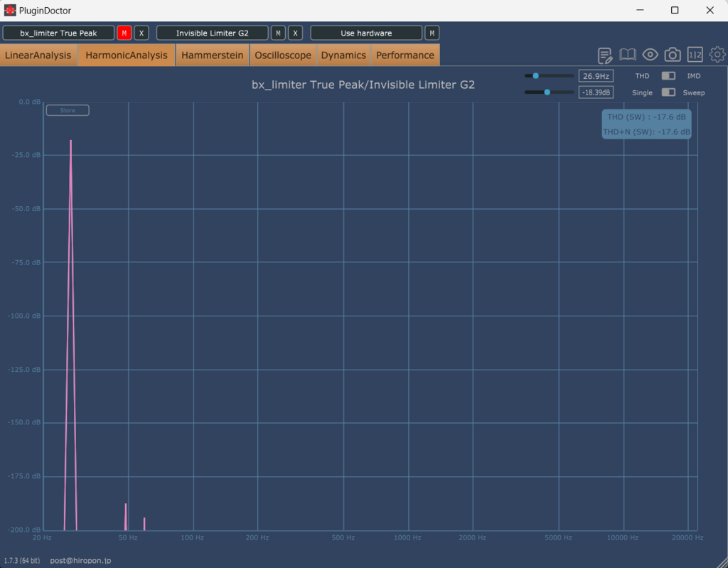
Task: Go to the Oscilloscope tab
Action: pos(283,55)
